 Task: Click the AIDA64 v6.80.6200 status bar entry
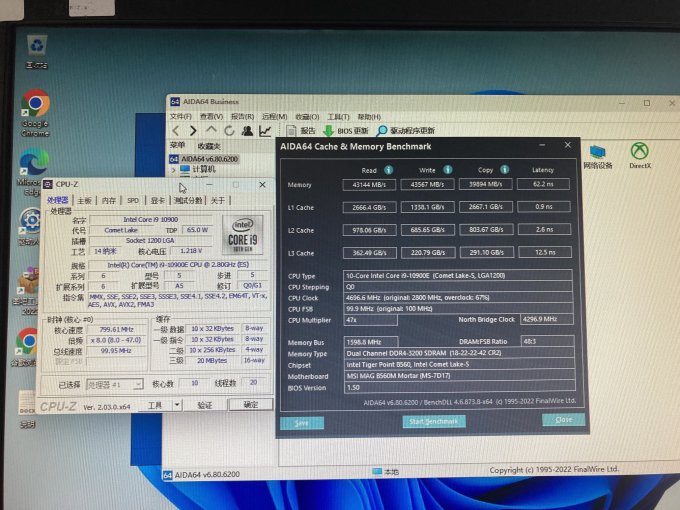(x=202, y=474)
